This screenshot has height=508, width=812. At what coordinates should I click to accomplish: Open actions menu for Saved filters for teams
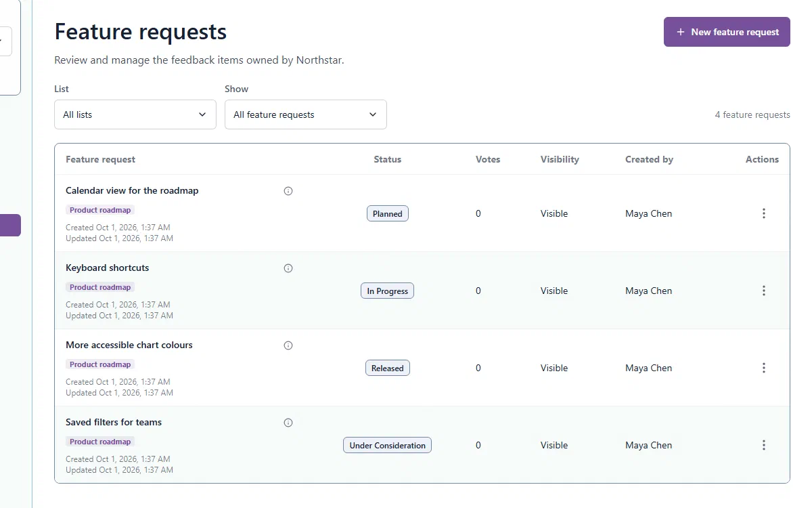(x=764, y=445)
